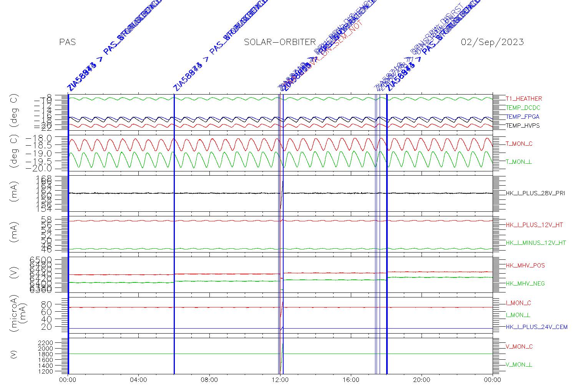Click the PAS title text
The height and width of the screenshot is (392, 581).
coord(68,42)
